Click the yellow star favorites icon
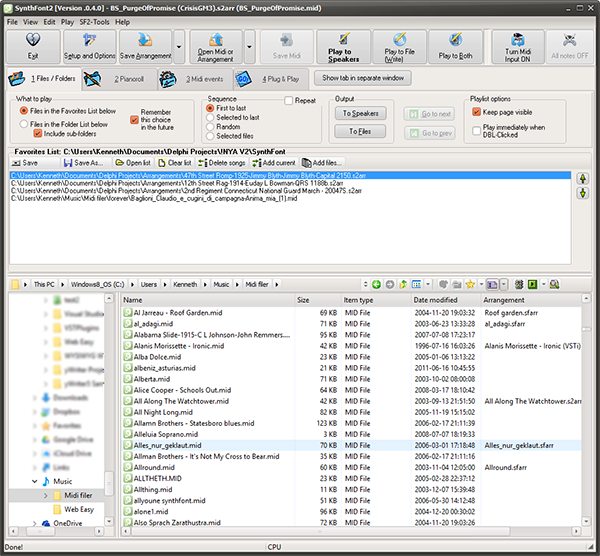This screenshot has height=556, width=600. tap(468, 285)
